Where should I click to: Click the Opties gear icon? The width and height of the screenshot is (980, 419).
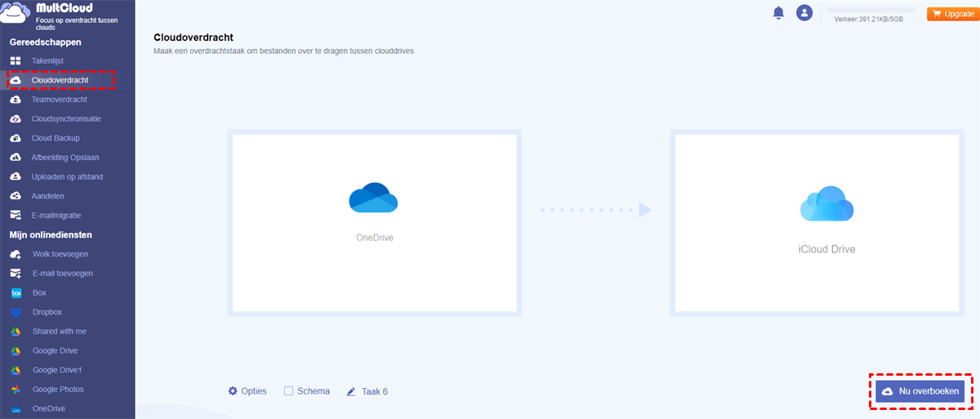click(x=233, y=391)
